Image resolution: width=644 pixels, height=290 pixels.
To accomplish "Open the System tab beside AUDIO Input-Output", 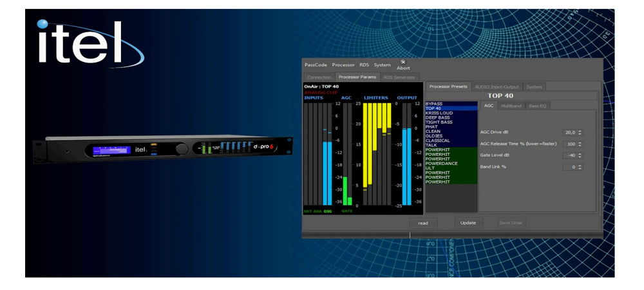I will coord(534,86).
